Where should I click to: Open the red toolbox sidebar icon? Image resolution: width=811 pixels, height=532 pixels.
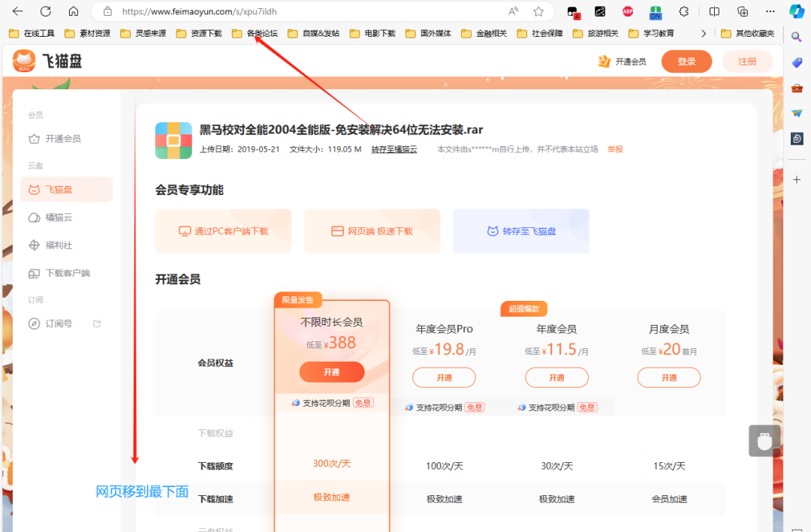click(797, 88)
